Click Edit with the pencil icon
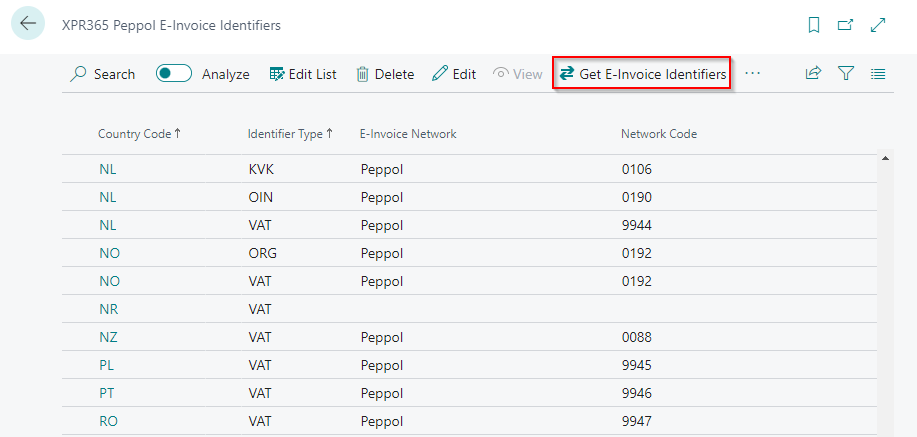Screen dimensions: 917x437 click(454, 74)
